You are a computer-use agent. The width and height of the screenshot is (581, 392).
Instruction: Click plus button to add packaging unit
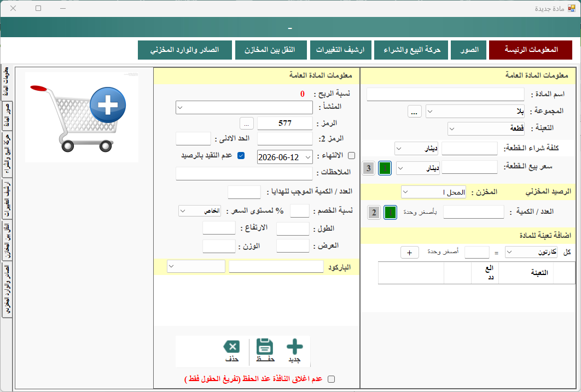pos(409,253)
